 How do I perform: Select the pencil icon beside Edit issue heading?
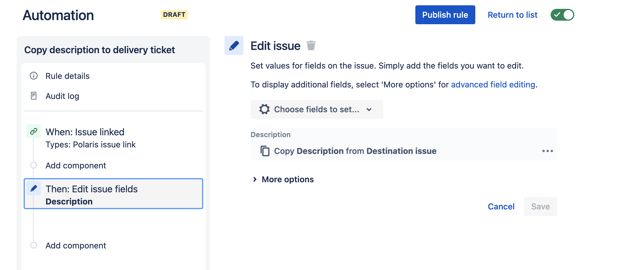click(x=234, y=45)
